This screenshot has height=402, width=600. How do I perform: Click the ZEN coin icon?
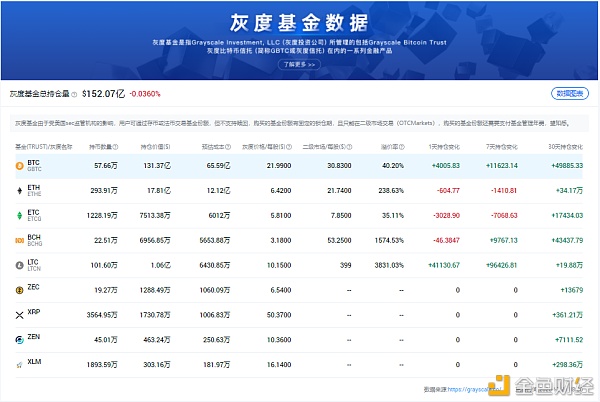(x=20, y=340)
